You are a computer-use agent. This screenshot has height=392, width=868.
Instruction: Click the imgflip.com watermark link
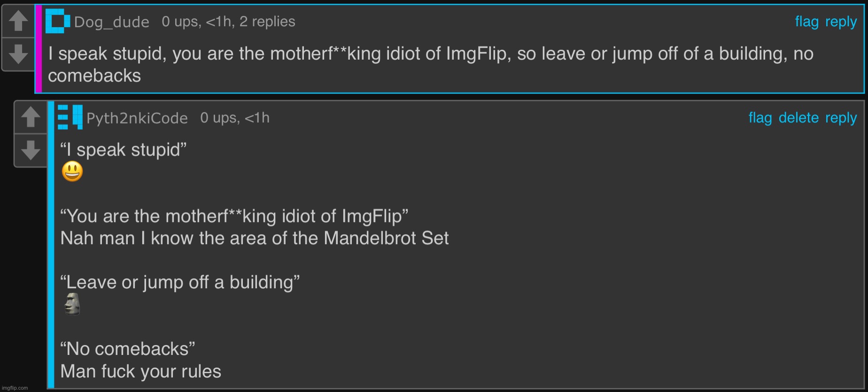click(x=14, y=387)
